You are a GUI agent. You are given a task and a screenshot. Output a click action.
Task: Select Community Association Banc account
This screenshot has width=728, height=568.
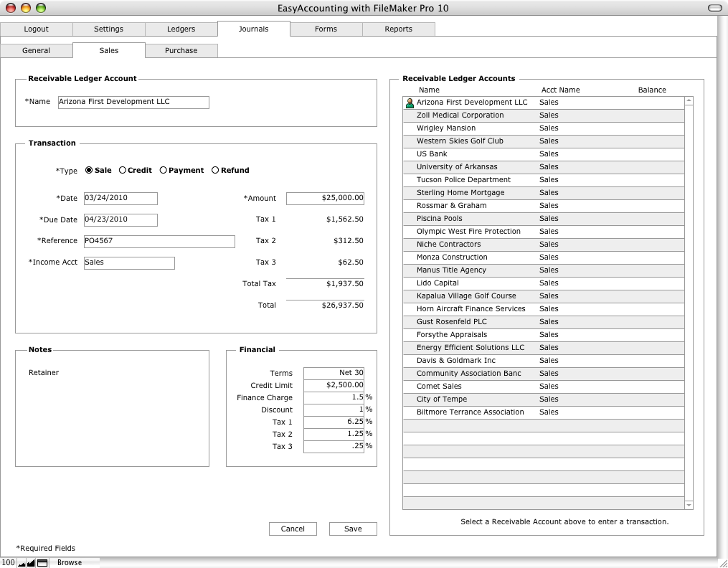544,374
